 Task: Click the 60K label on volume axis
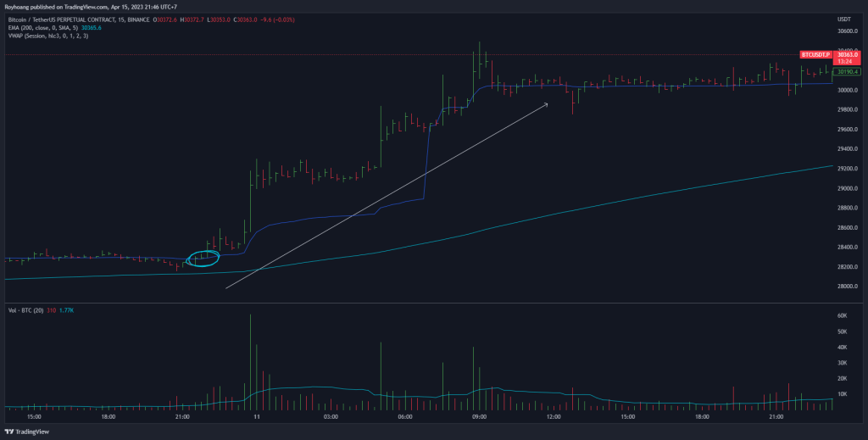coord(843,316)
